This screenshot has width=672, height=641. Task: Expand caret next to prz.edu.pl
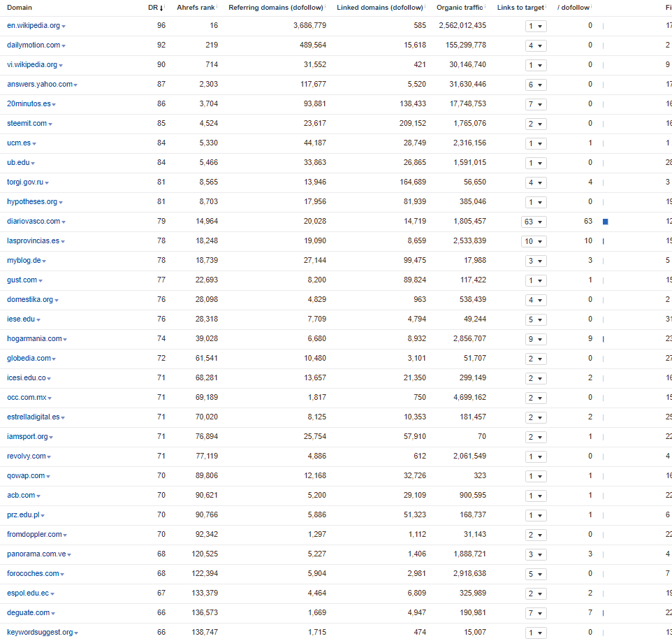43,516
